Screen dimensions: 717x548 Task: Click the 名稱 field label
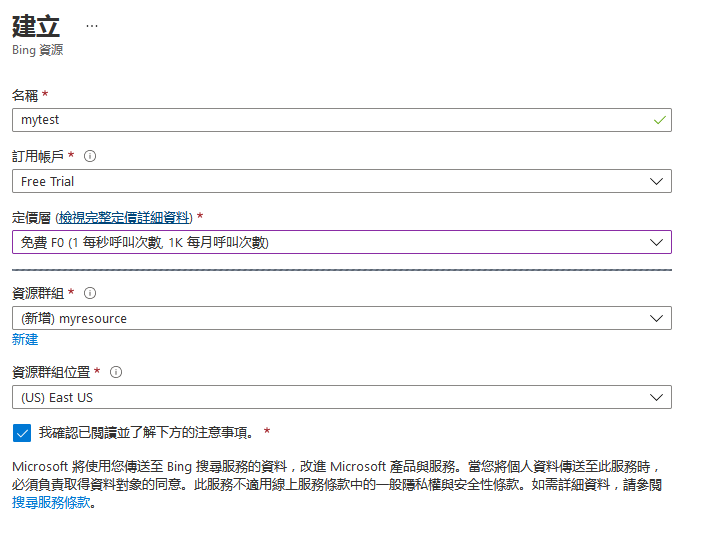[25, 95]
